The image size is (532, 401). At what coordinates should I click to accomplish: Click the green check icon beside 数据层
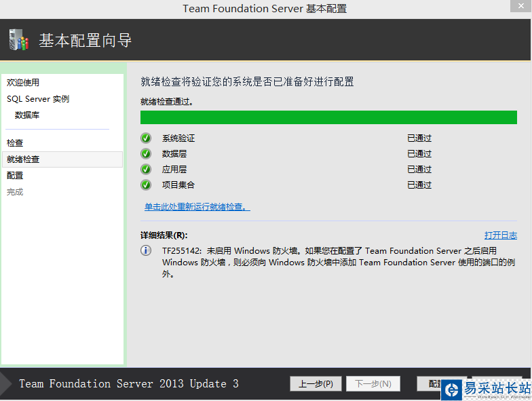click(x=146, y=153)
